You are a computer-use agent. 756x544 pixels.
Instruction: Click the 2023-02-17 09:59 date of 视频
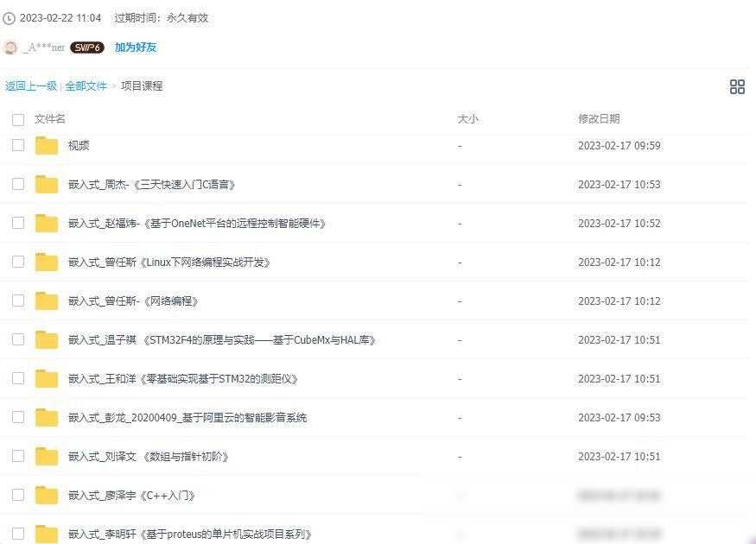click(x=619, y=146)
